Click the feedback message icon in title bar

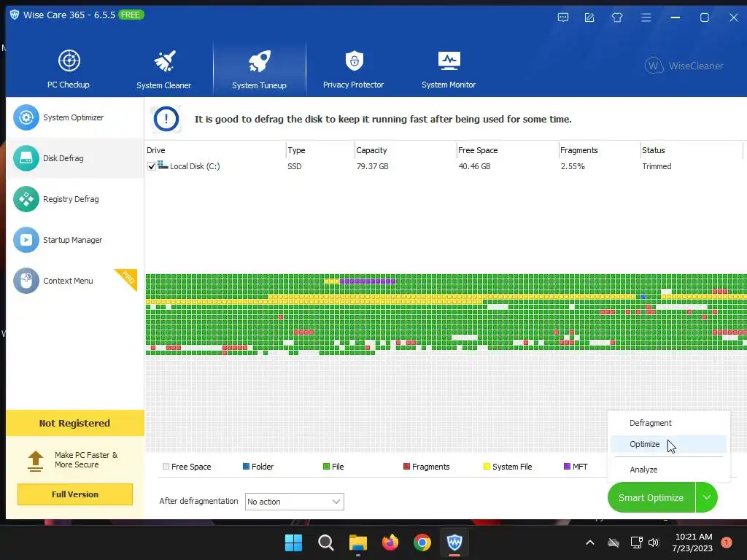pos(563,17)
